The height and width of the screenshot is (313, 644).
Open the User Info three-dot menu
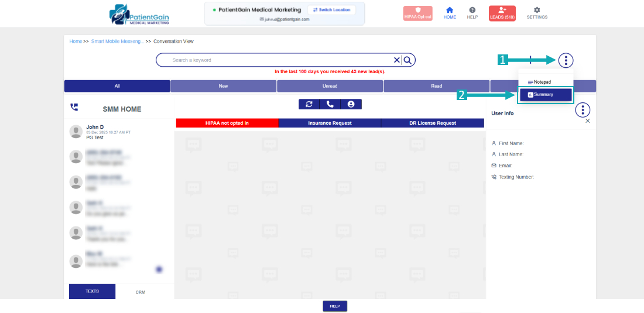pos(583,110)
